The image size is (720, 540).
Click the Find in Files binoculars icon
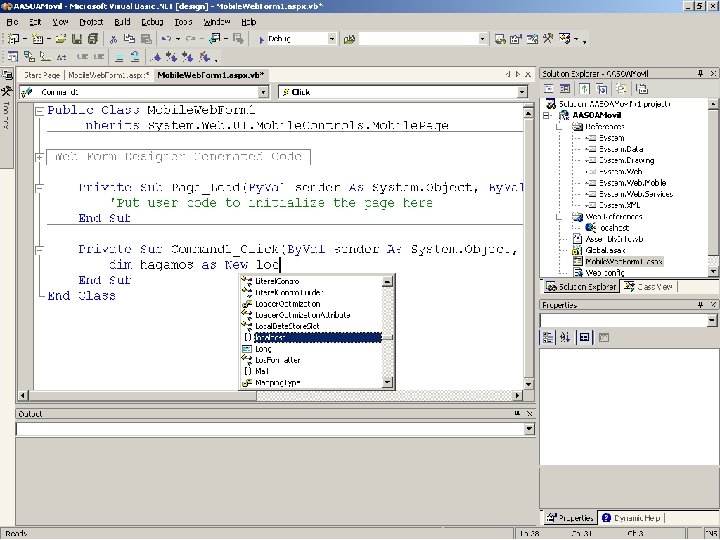click(349, 39)
